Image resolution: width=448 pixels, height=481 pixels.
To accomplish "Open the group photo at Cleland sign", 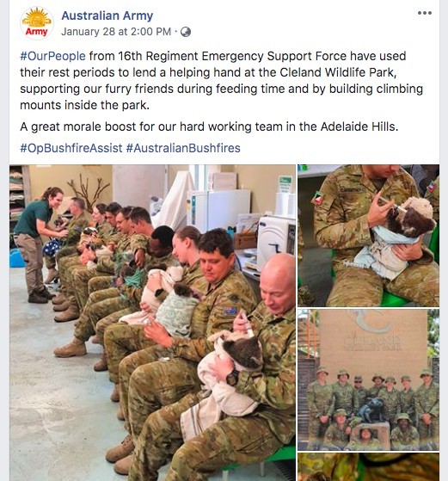I will 368,379.
